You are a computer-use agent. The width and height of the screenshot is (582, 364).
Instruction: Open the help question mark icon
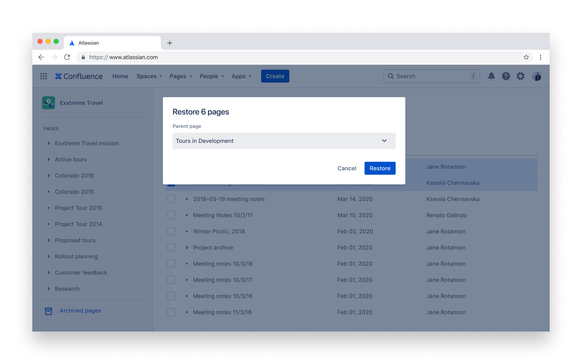click(x=506, y=76)
